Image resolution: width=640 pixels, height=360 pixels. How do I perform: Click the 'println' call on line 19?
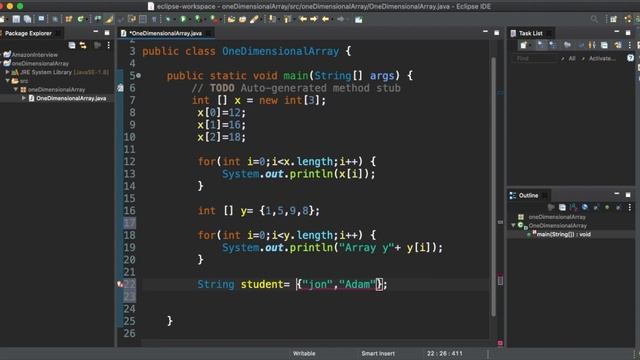311,247
